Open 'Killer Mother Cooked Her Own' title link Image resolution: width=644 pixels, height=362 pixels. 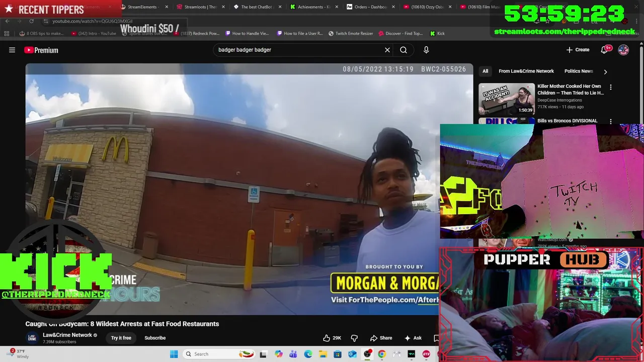pos(571,89)
